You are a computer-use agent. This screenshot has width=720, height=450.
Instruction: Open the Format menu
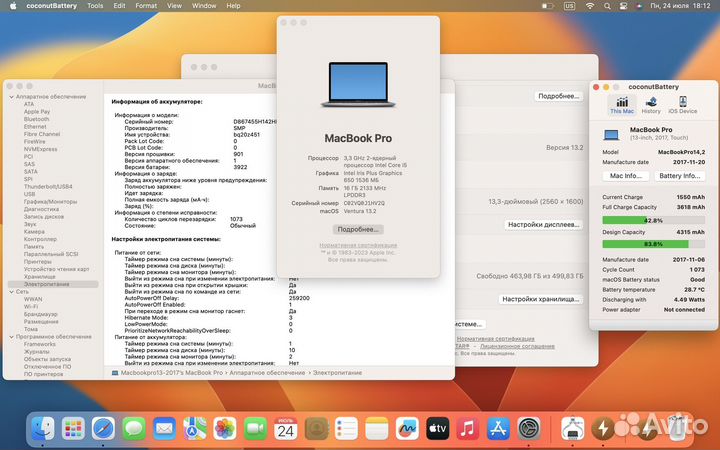(x=146, y=6)
